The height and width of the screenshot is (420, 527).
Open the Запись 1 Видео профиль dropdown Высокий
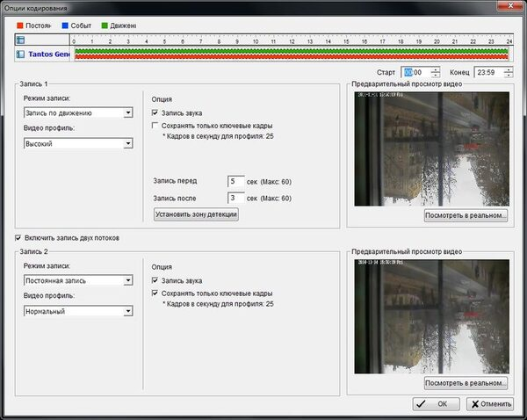tap(78, 143)
